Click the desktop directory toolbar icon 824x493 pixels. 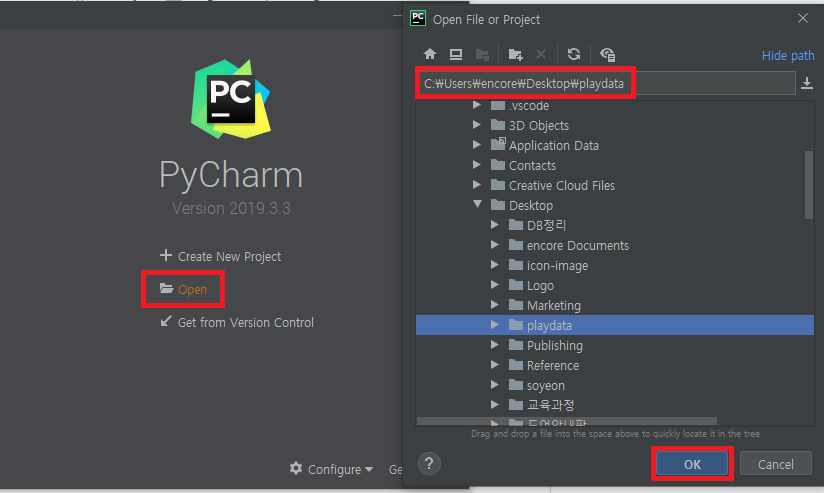point(456,54)
